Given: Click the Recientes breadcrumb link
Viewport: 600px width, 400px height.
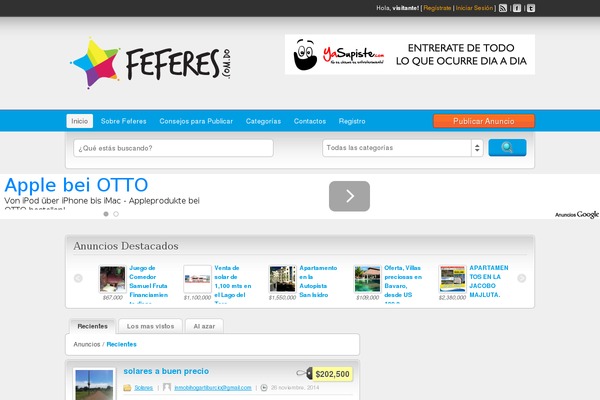Looking at the screenshot, I should point(121,344).
